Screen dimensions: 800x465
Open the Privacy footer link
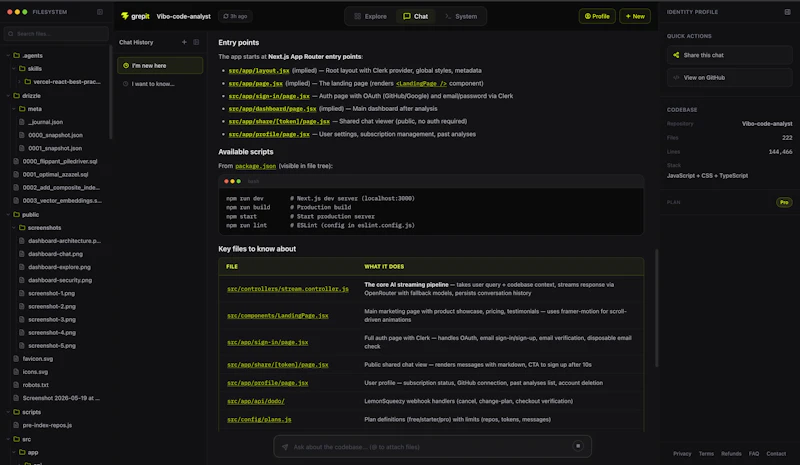tap(682, 453)
